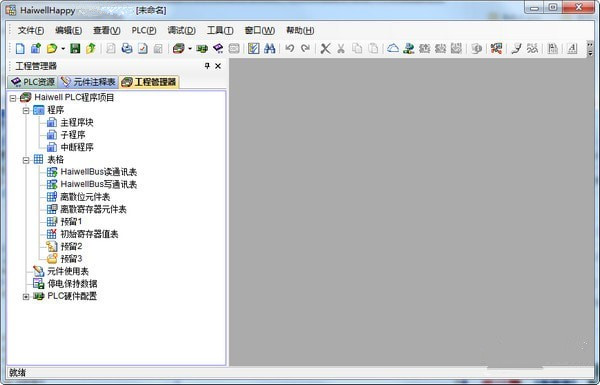Select 子程序 in the tree

[73, 135]
